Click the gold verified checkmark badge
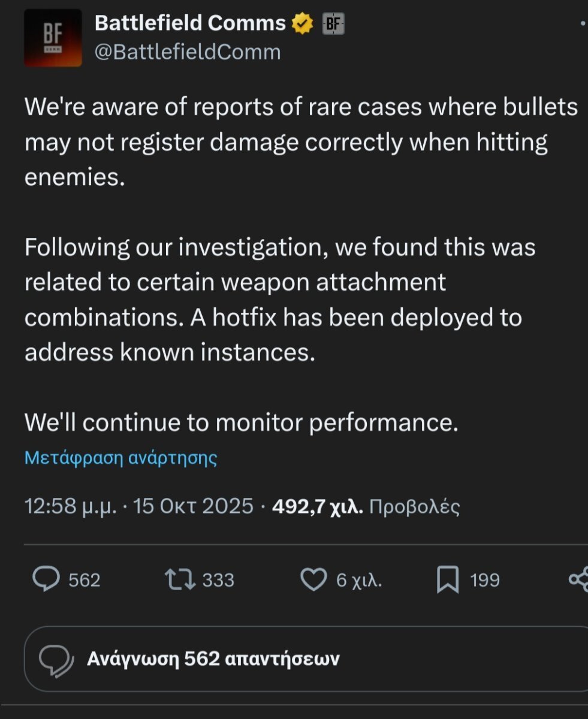588x719 pixels. [302, 24]
